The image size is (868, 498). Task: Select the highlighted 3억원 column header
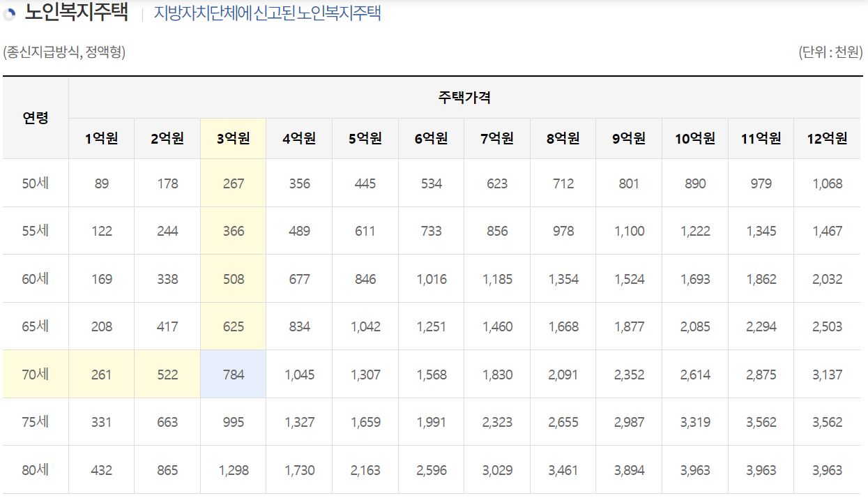[232, 138]
